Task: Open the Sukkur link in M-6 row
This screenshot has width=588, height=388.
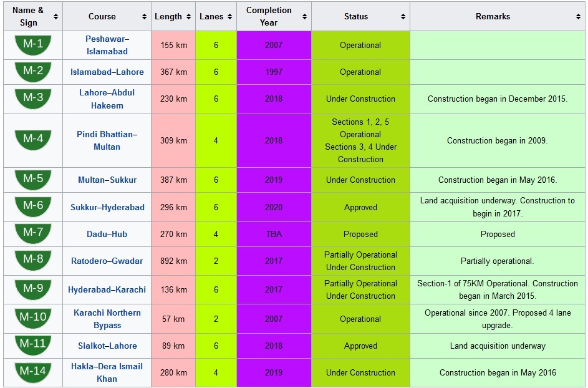Action: [84, 207]
